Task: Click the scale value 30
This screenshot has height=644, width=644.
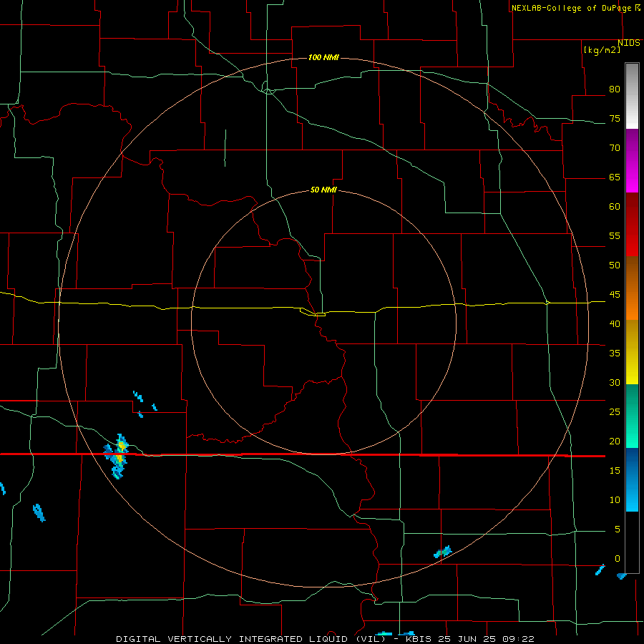Action: pyautogui.click(x=615, y=382)
